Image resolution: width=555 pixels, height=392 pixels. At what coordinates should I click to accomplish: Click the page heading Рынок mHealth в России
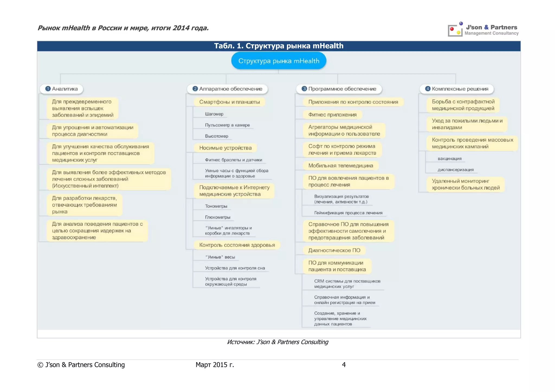click(x=123, y=28)
